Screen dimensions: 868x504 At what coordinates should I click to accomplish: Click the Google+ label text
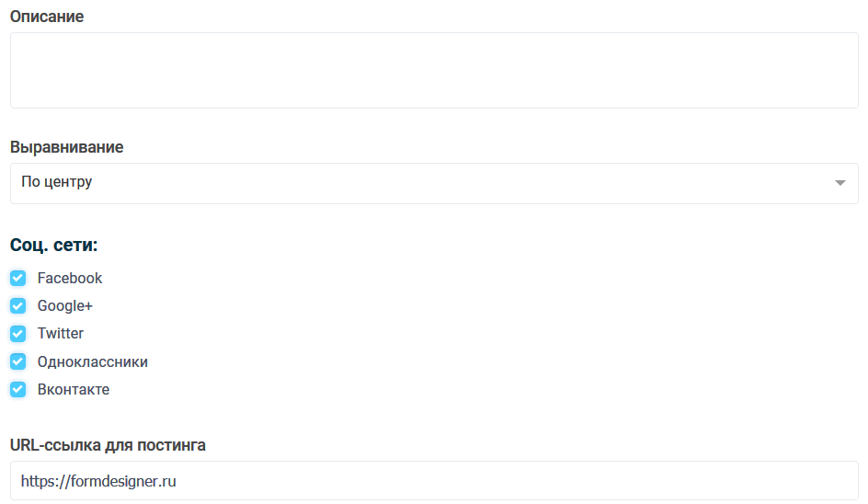(x=65, y=306)
